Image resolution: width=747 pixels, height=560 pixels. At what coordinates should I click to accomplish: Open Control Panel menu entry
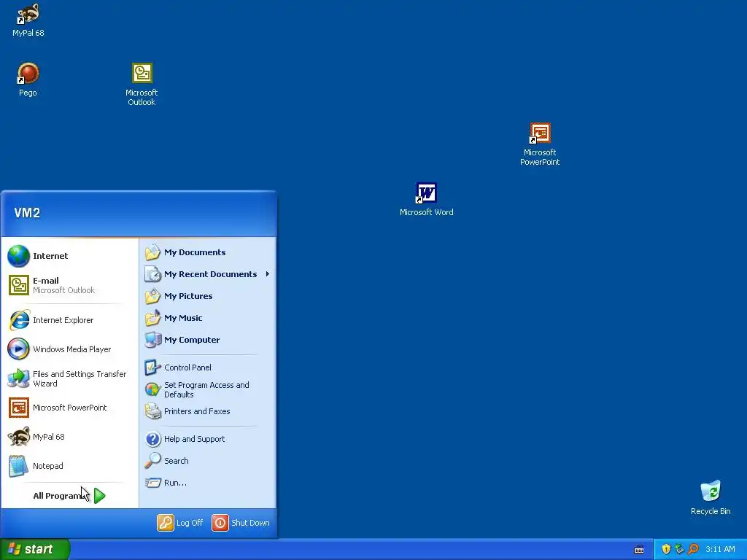pos(207,367)
